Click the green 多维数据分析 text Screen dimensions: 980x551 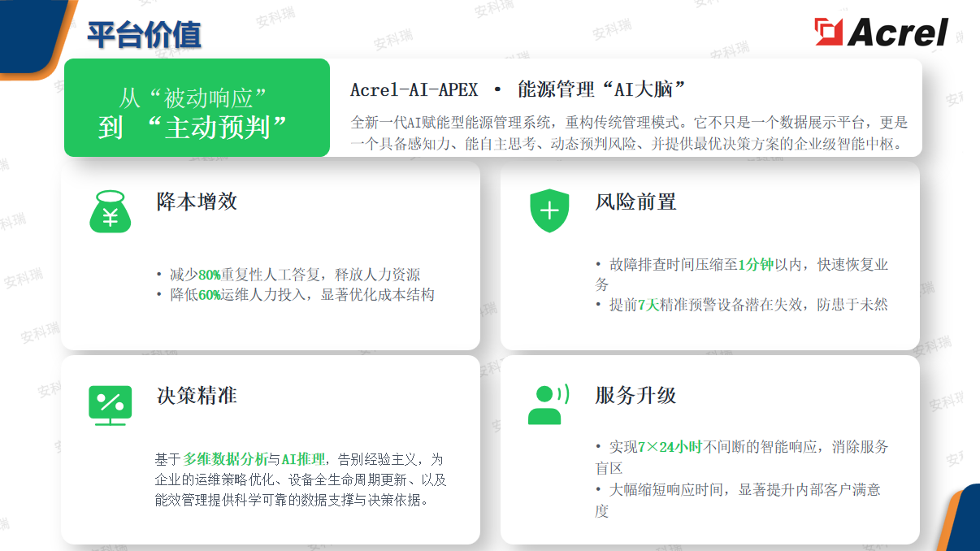tap(225, 459)
